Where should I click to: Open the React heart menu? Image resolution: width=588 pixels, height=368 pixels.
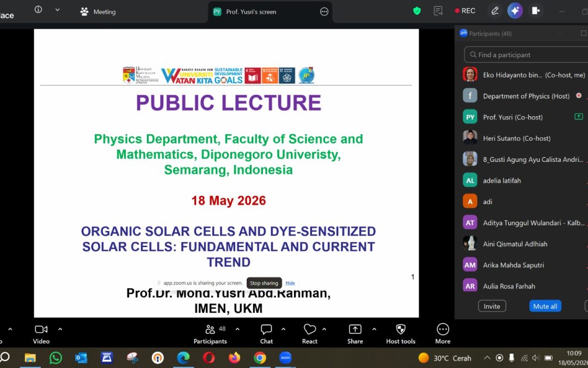[x=310, y=334]
